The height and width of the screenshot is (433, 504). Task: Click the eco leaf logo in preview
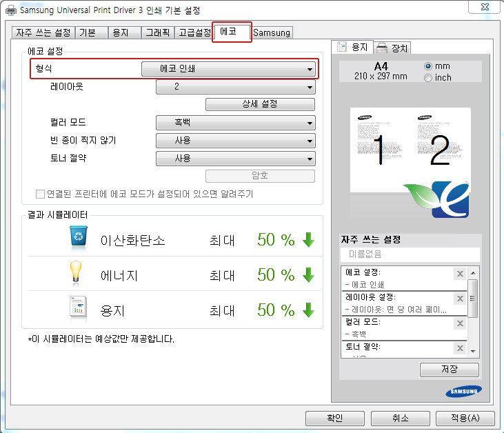point(438,199)
